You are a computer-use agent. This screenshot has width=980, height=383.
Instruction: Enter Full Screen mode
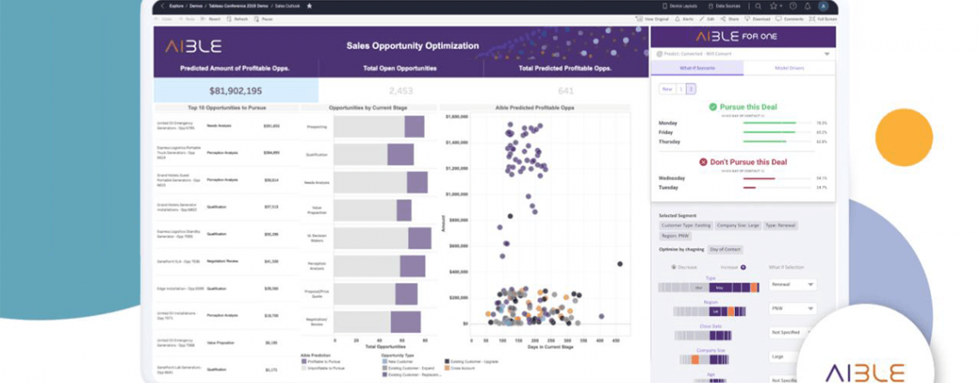tap(822, 19)
